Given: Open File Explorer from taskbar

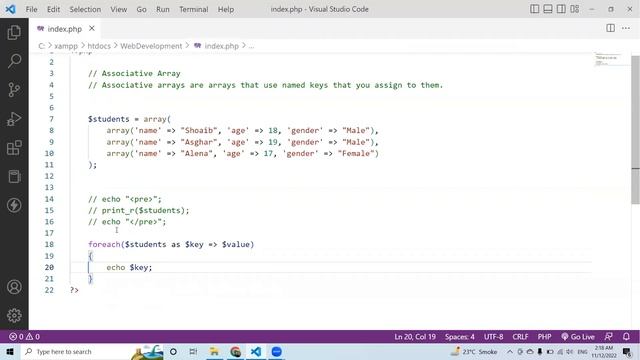Looking at the screenshot, I should click(x=214, y=351).
